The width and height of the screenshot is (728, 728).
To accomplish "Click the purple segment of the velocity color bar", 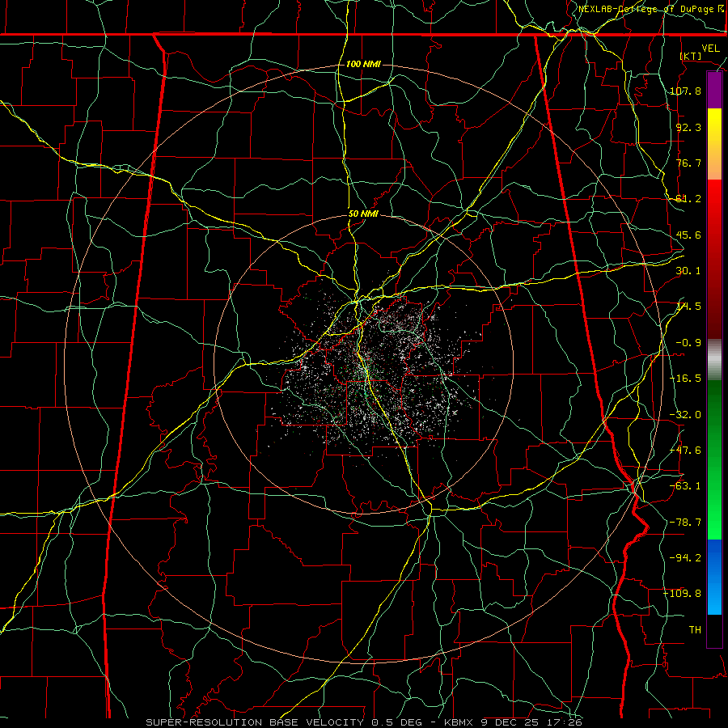I will tap(714, 91).
